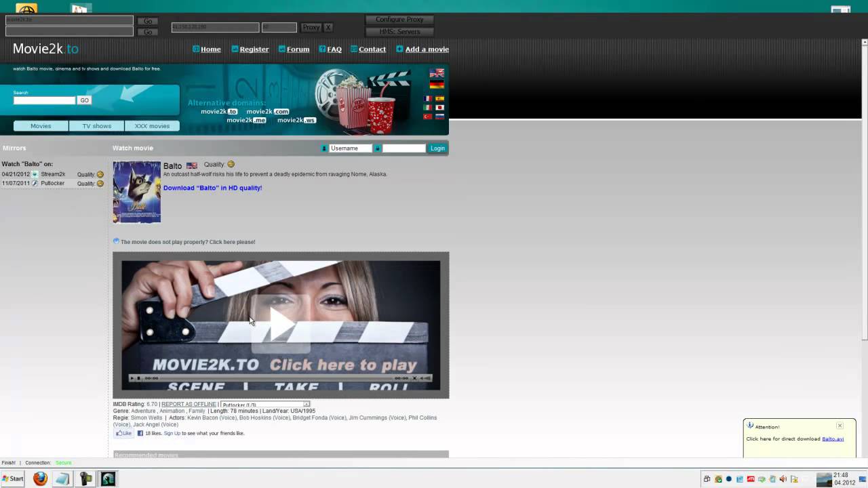868x488 pixels.
Task: Pick the Turkish flag icon
Action: pos(427,116)
